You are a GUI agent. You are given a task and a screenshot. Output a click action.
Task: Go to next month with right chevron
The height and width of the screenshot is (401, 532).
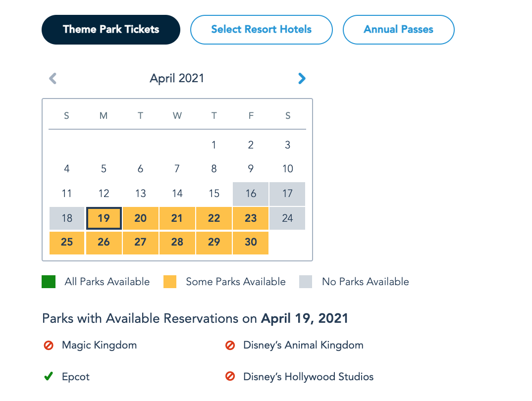pyautogui.click(x=302, y=78)
